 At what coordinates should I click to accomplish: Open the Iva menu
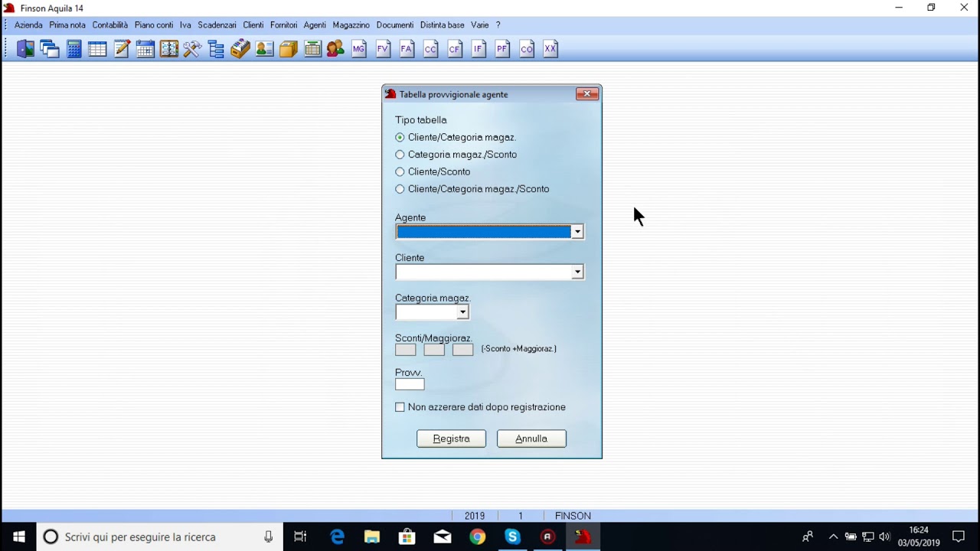point(185,25)
